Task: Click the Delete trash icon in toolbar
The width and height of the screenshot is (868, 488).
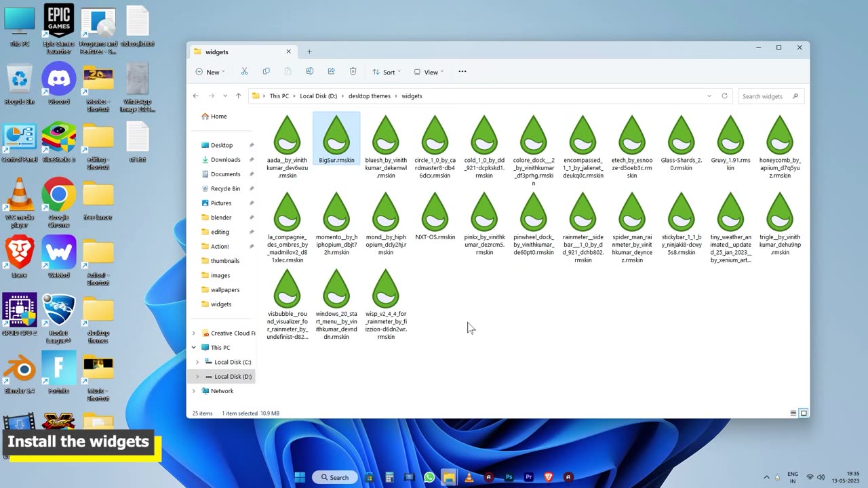Action: 353,71
